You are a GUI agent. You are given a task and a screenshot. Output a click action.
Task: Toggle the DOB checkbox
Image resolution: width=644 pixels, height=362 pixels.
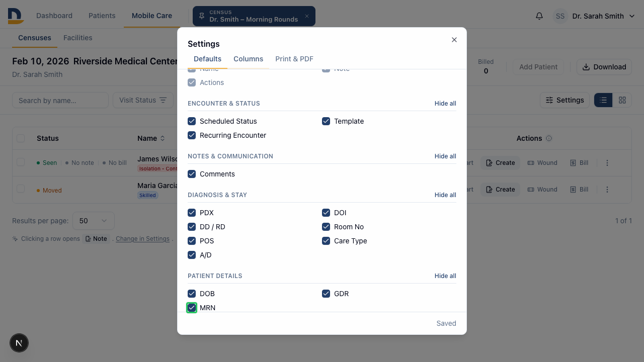(192, 294)
